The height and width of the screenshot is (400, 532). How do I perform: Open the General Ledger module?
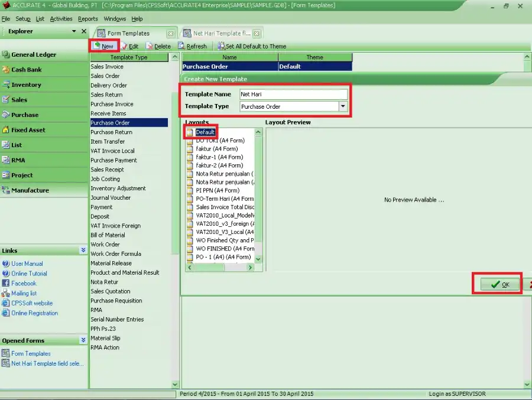44,54
